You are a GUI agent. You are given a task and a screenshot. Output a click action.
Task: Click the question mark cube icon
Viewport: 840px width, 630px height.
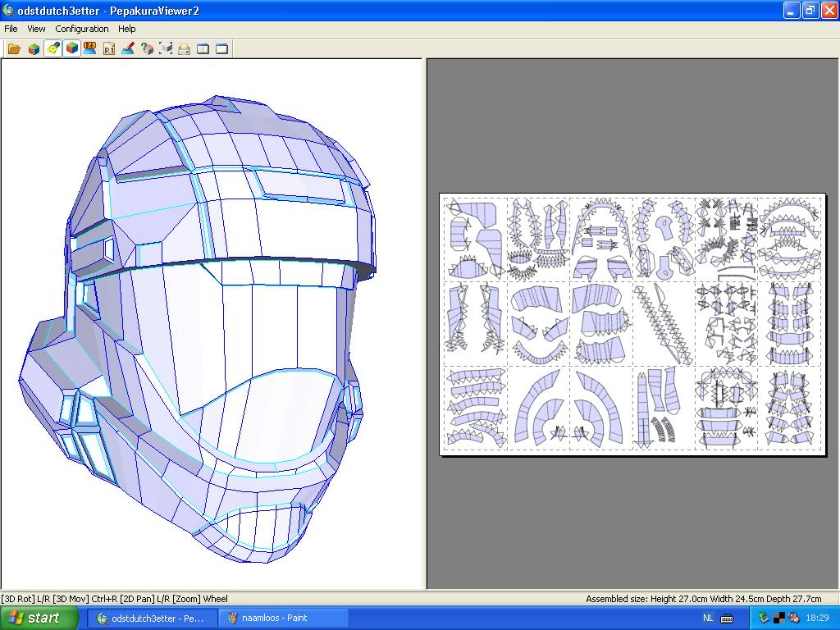tap(147, 49)
